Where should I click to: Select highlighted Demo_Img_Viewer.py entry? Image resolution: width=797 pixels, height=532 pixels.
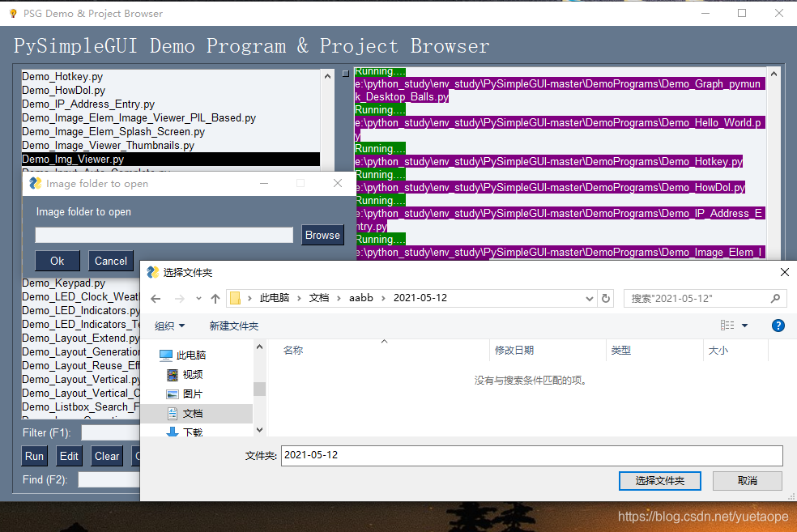171,159
